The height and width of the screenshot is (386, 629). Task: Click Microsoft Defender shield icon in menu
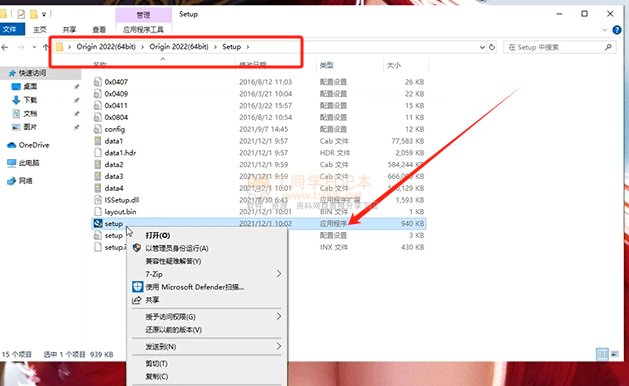coord(138,286)
